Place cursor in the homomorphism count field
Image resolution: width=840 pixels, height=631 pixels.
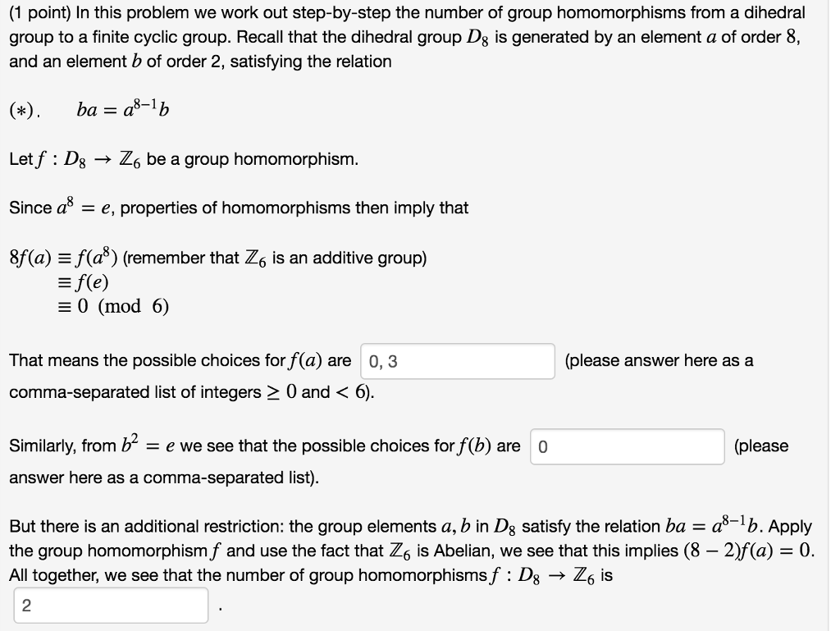click(111, 605)
